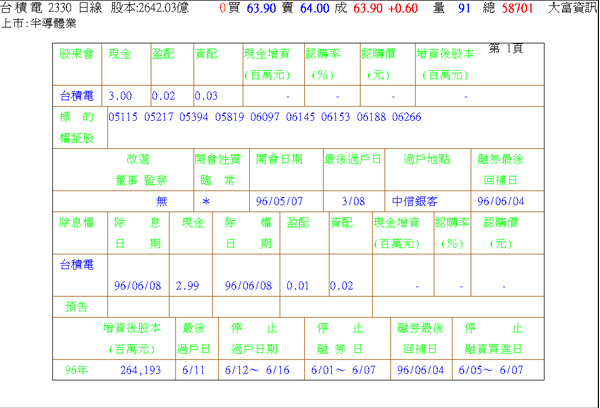Image resolution: width=600 pixels, height=408 pixels.
Task: Click the 第 1頁 page indicator
Action: 505,48
